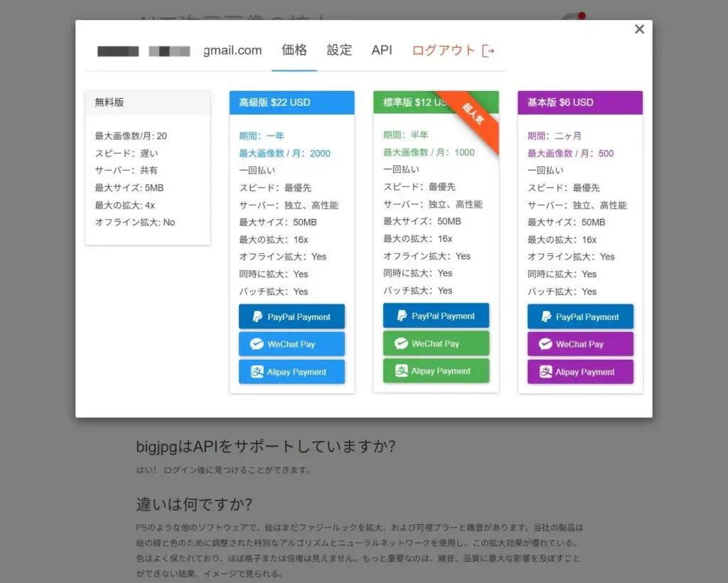The height and width of the screenshot is (583, 728).
Task: Click WeChat icon in 高級版 card
Action: point(257,344)
